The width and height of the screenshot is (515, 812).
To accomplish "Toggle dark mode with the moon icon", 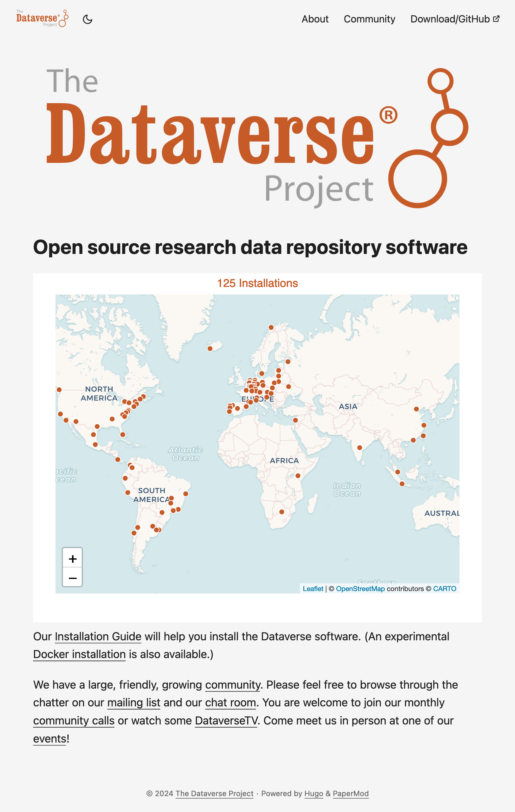I will (87, 19).
